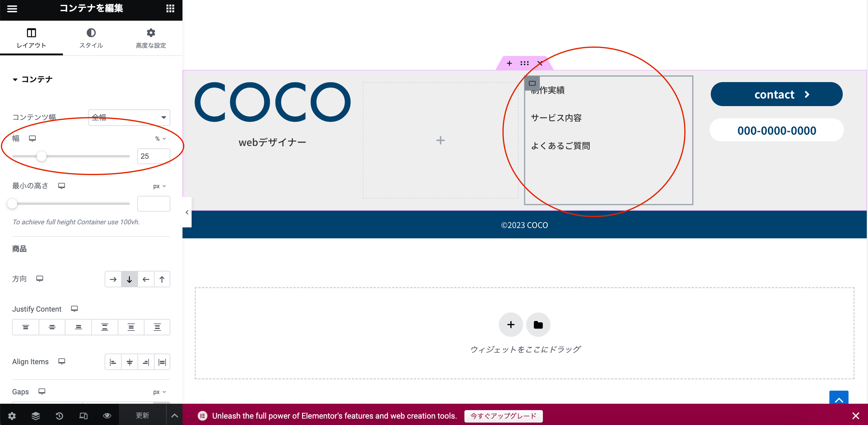Select the column-down direction option
This screenshot has width=868, height=425.
point(129,279)
